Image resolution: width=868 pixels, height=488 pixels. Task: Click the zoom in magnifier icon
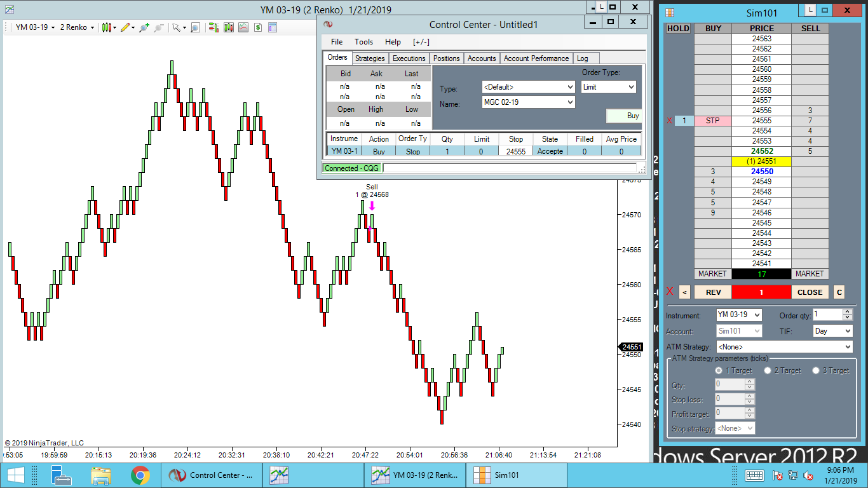(144, 27)
